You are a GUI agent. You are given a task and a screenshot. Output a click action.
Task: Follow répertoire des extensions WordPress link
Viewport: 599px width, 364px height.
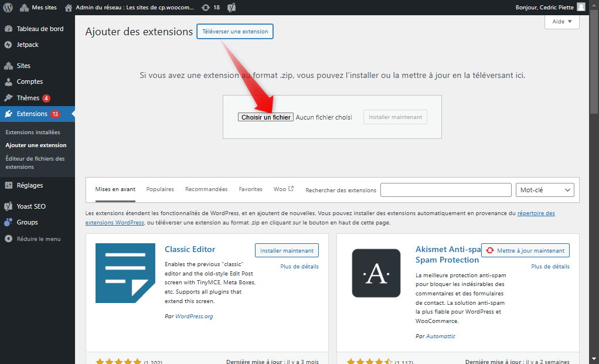tap(536, 213)
